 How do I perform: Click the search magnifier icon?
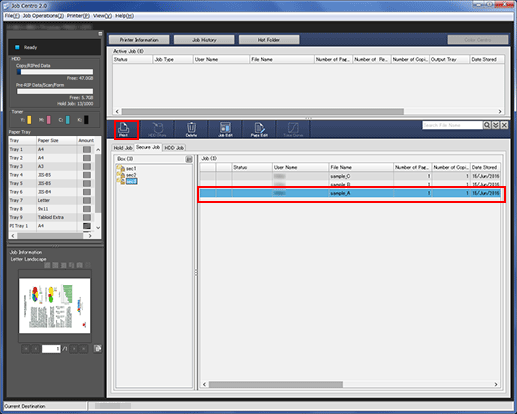487,125
